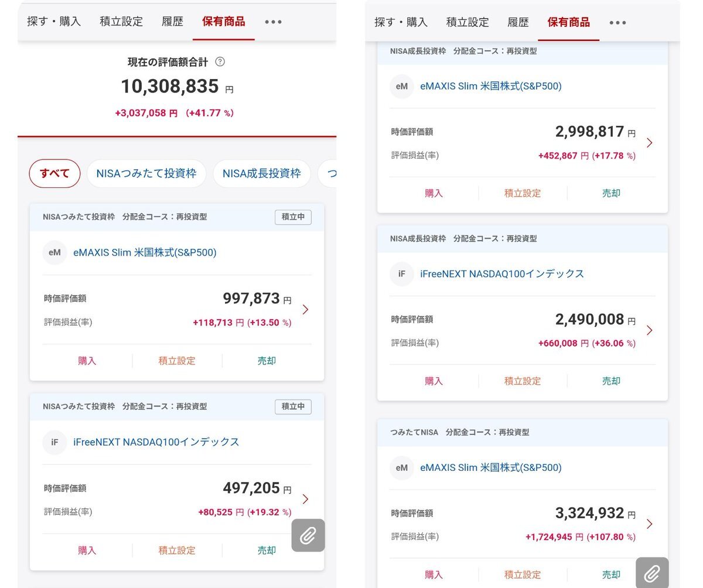The image size is (703, 588).
Task: Click the gain text +660,008 円 (+36.06 %)
Action: [x=587, y=343]
